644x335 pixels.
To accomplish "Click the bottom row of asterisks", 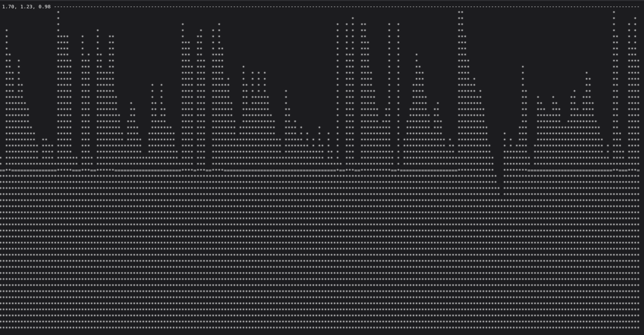I will pos(321,327).
